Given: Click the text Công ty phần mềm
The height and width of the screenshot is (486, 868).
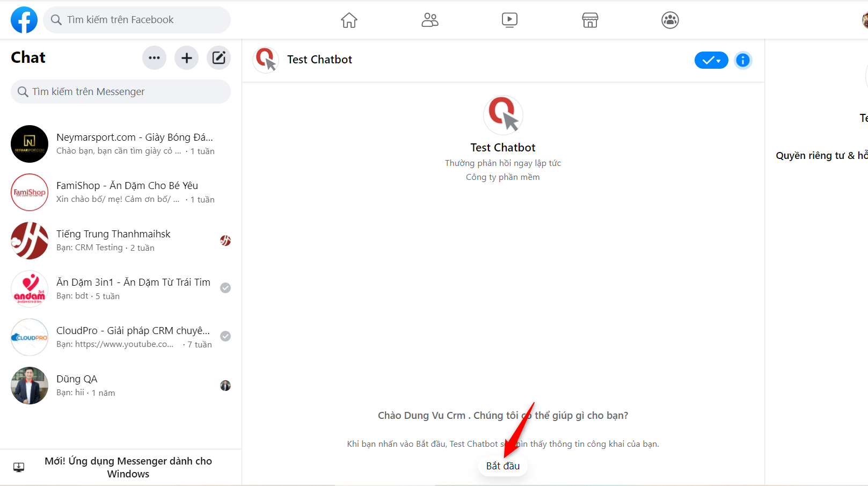Looking at the screenshot, I should click(503, 177).
